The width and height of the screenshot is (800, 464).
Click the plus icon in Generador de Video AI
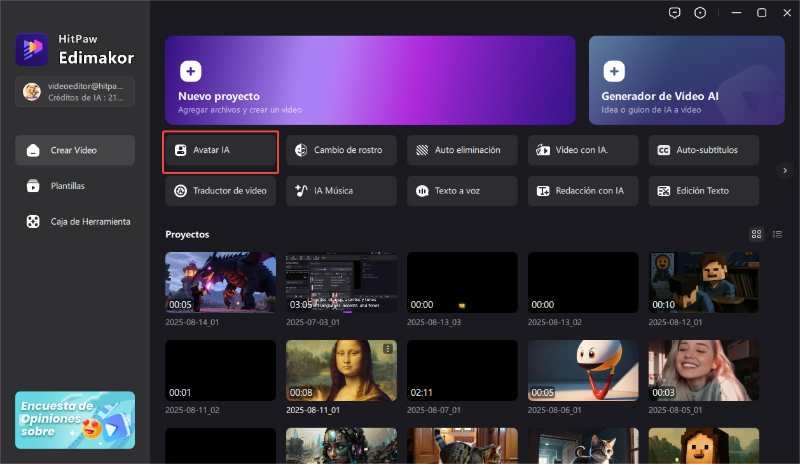point(614,71)
